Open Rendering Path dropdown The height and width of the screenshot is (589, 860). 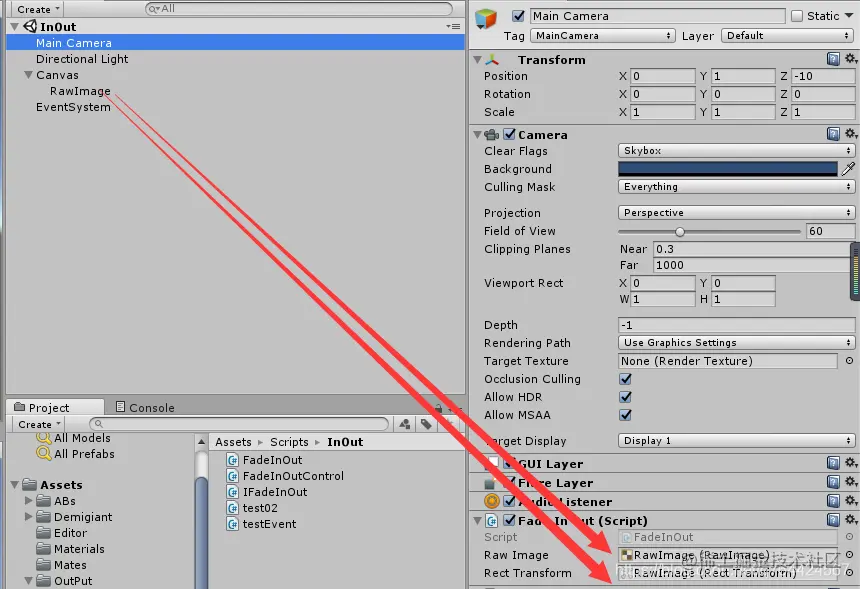(x=736, y=342)
